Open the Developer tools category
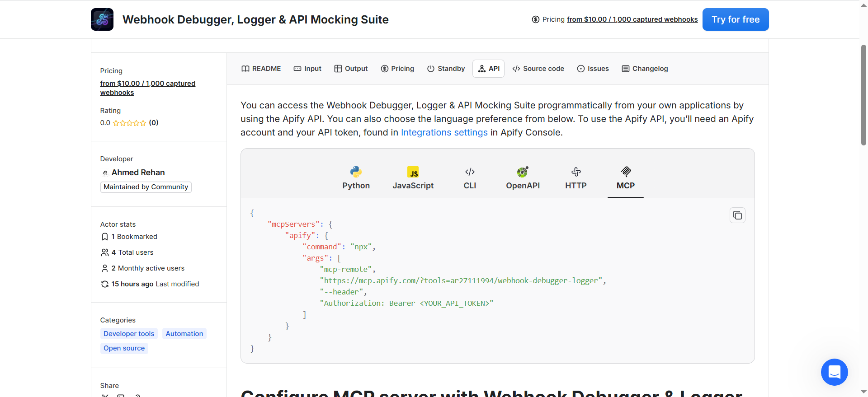Screen dimensions: 868x397 (129, 334)
